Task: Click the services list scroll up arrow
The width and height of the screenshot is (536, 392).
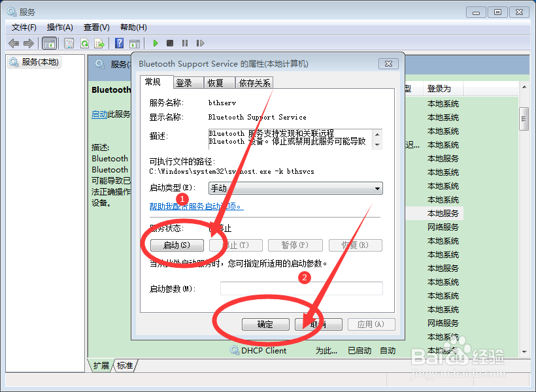Action: point(524,88)
